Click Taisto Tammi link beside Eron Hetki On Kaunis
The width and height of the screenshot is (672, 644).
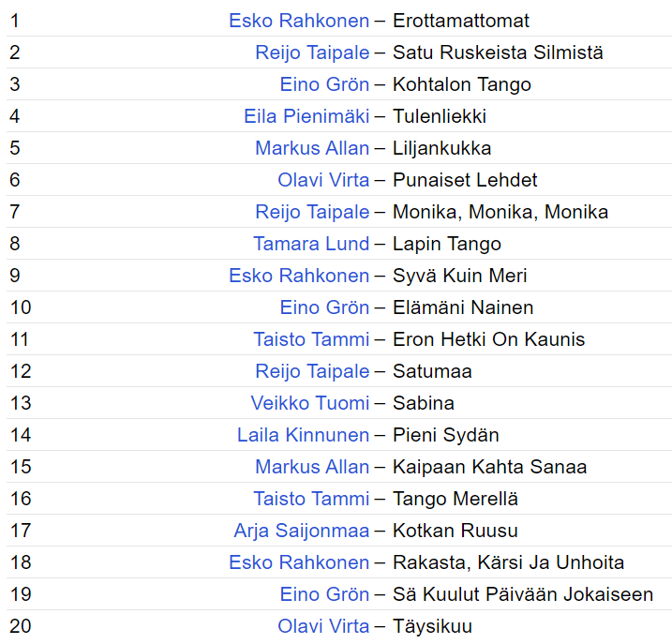pyautogui.click(x=311, y=339)
